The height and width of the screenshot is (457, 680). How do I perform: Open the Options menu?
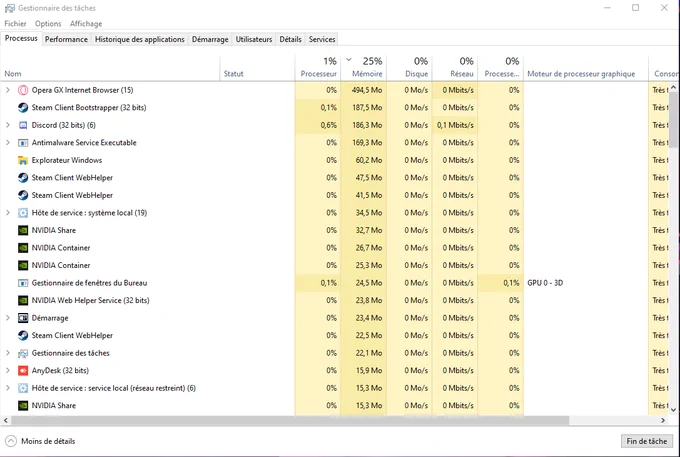tap(48, 24)
